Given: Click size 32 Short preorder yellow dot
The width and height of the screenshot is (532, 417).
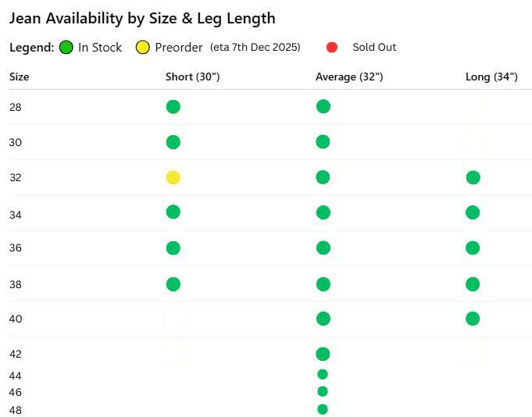Looking at the screenshot, I should point(173,177).
